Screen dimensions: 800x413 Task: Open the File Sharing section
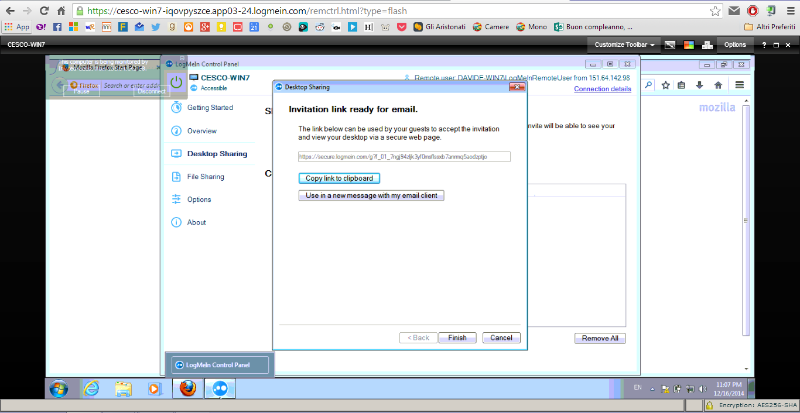205,177
